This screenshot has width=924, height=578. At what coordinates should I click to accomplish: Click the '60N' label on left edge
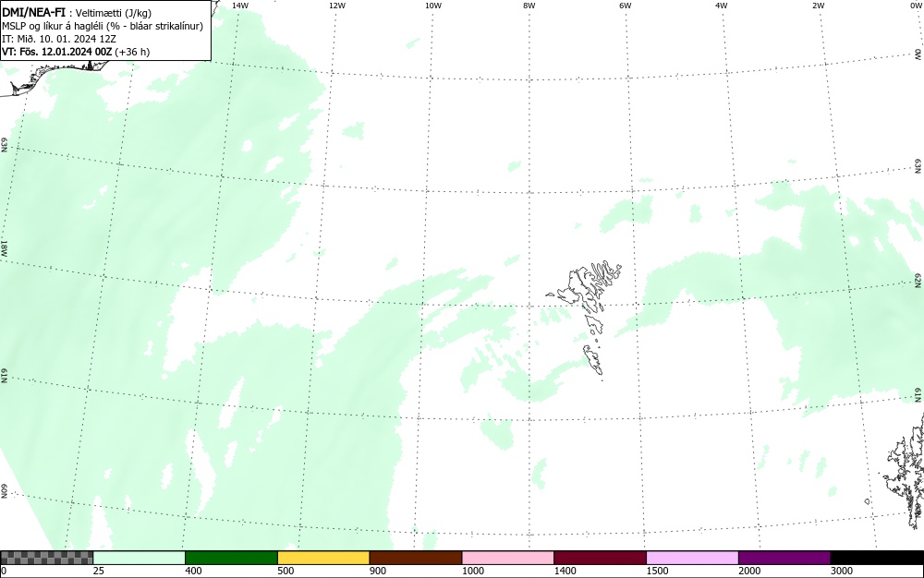pos(4,491)
